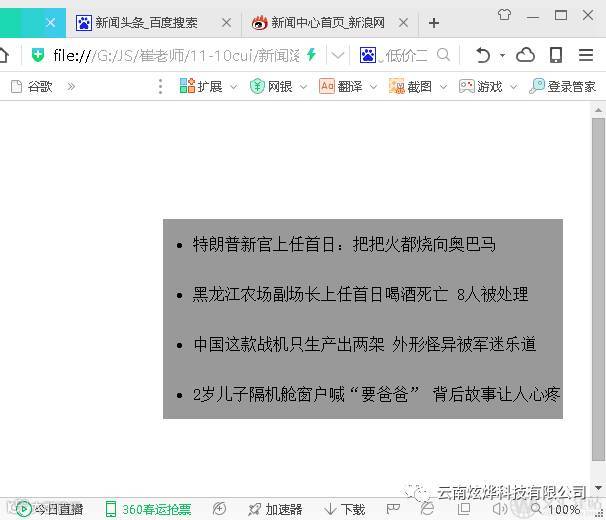The width and height of the screenshot is (606, 520).
Task: Expand the 截图 dropdown arrow
Action: click(444, 87)
